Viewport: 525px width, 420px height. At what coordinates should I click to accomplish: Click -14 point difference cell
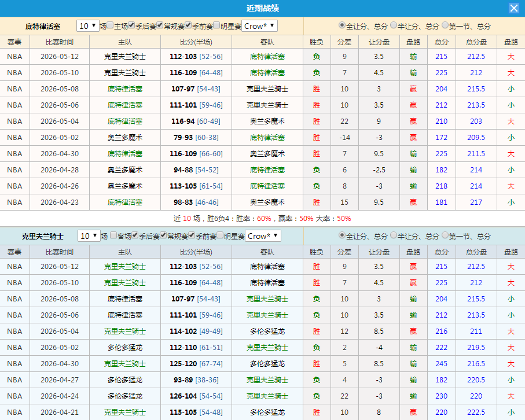(344, 138)
